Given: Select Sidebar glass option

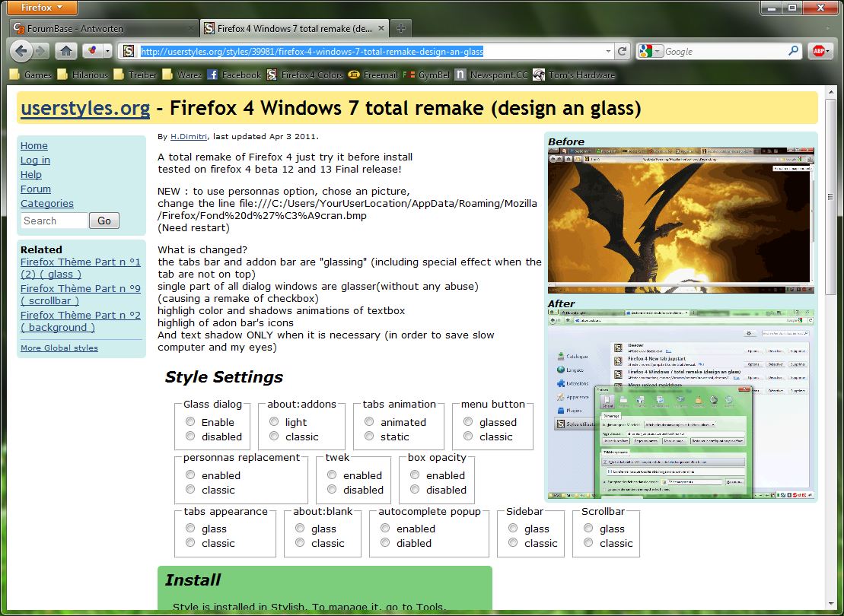Looking at the screenshot, I should (x=513, y=529).
